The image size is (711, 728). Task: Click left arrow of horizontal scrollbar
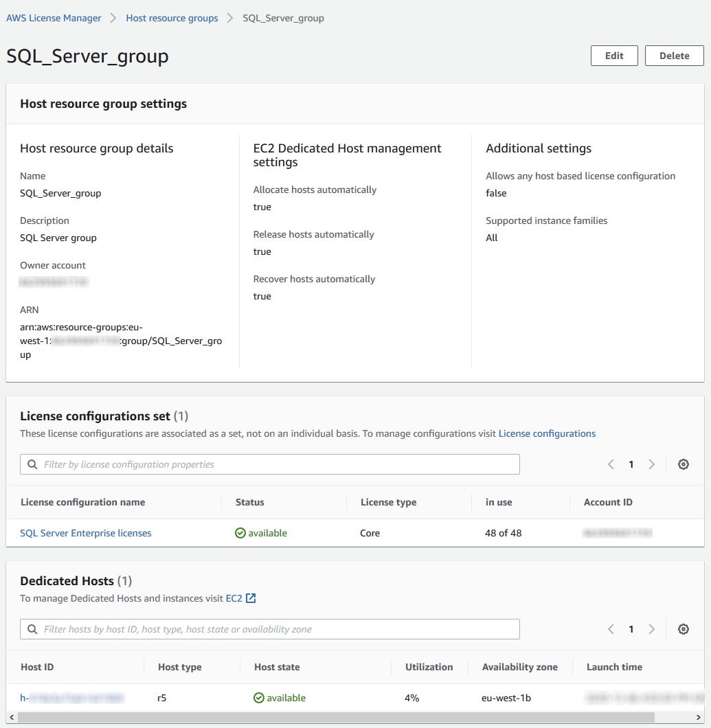(12, 717)
